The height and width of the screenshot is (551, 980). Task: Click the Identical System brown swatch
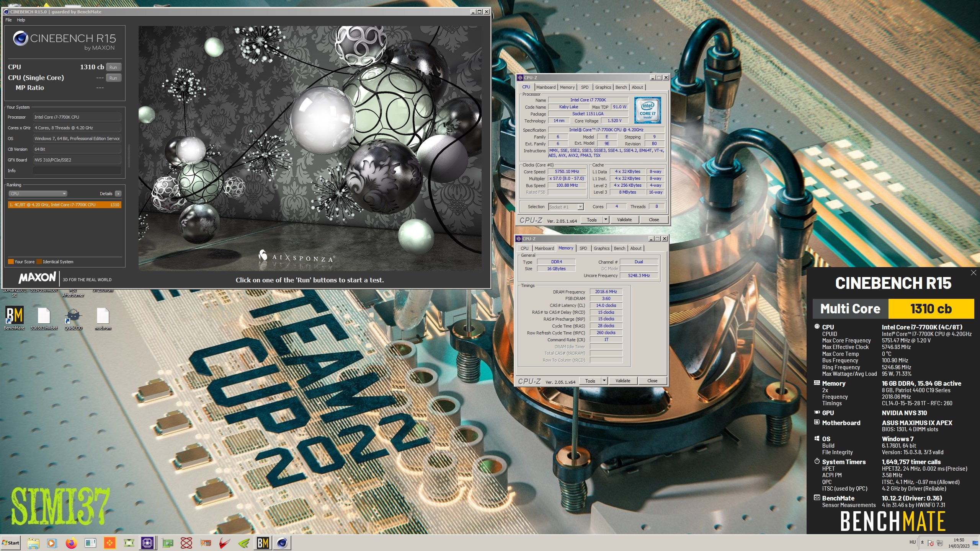(x=39, y=262)
